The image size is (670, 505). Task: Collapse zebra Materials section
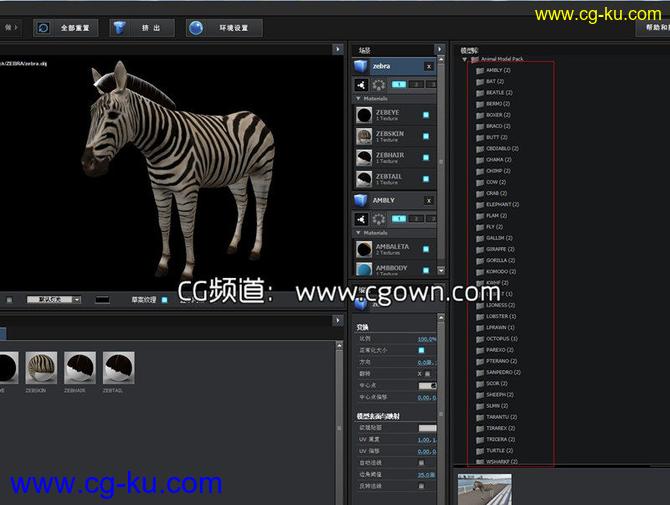point(359,99)
